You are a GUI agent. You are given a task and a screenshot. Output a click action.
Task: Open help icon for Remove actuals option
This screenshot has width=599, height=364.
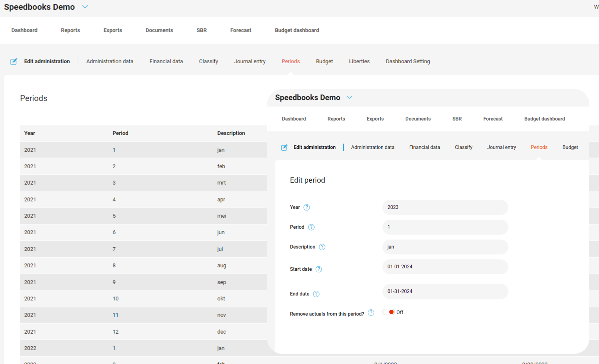click(371, 312)
